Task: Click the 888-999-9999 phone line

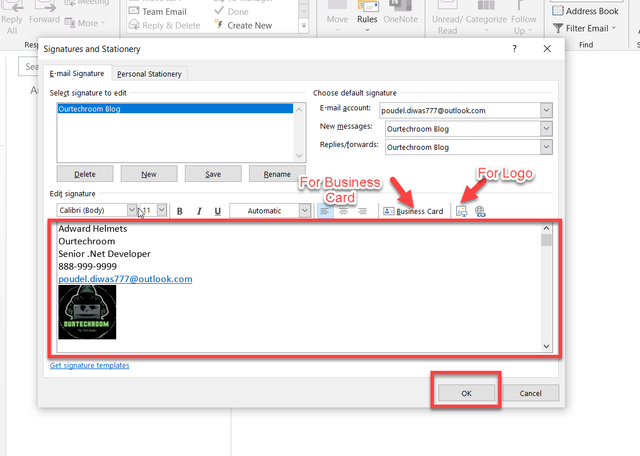Action: tap(87, 267)
